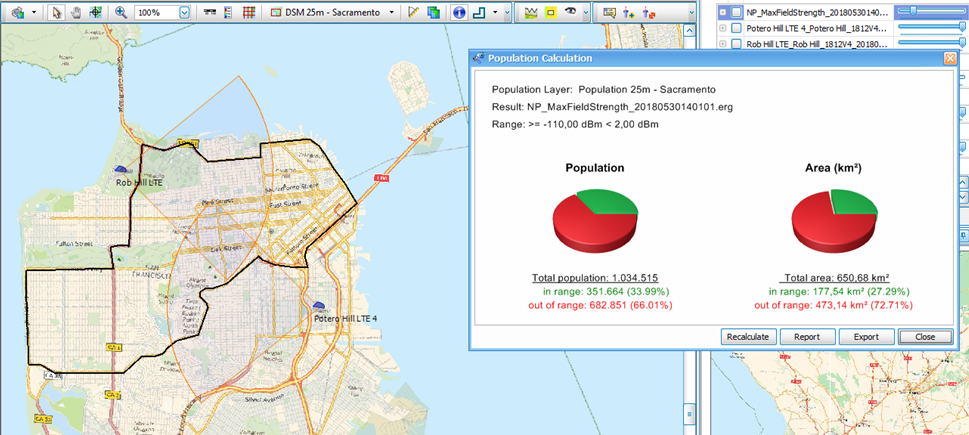The height and width of the screenshot is (435, 969).
Task: Click Population Layer: Population 25m - Sacramento text
Action: (603, 89)
